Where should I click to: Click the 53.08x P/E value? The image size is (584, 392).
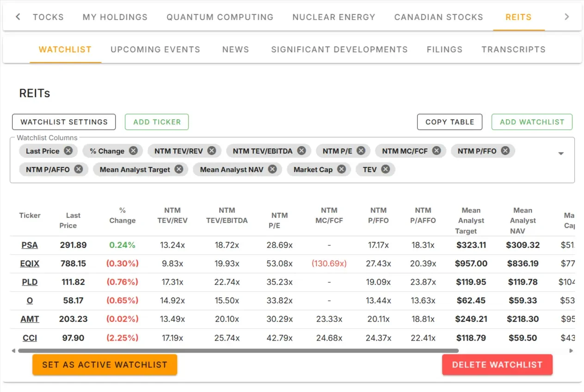[279, 263]
